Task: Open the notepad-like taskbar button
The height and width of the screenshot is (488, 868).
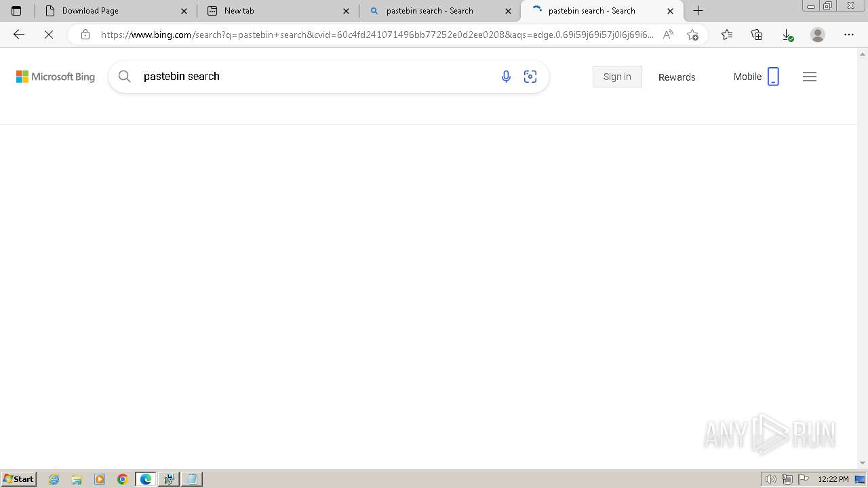Action: [x=192, y=479]
